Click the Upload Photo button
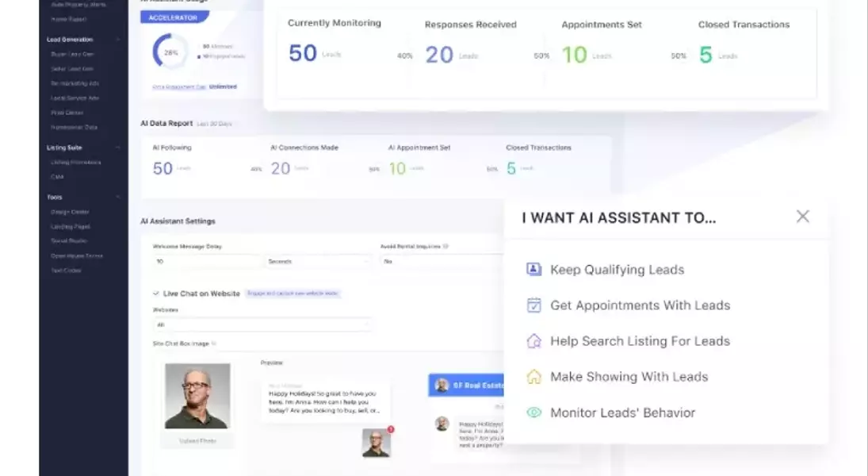Screen dimensions: 868x476 [197, 440]
